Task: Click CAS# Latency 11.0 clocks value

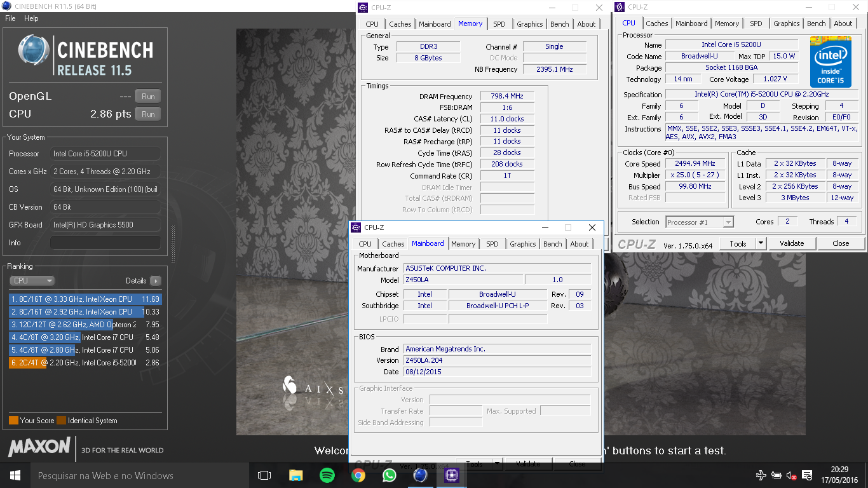Action: tap(507, 119)
